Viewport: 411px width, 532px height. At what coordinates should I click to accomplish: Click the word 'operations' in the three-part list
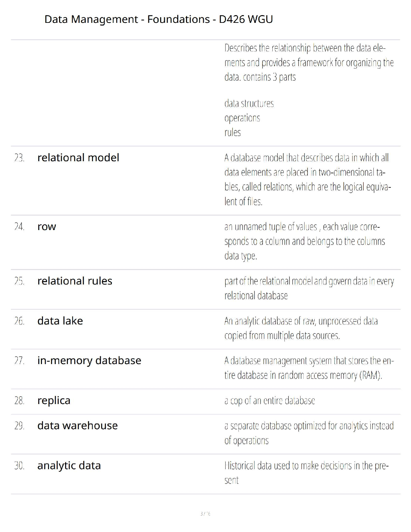pos(242,118)
